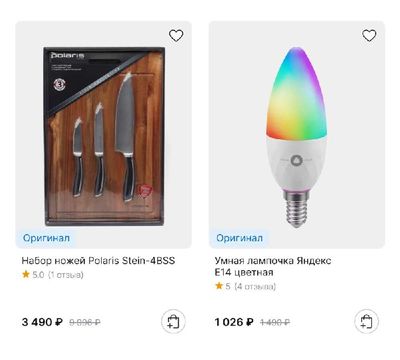This screenshot has width=400, height=360.
Task: Add Yandex smart bulb to cart
Action: 366,322
